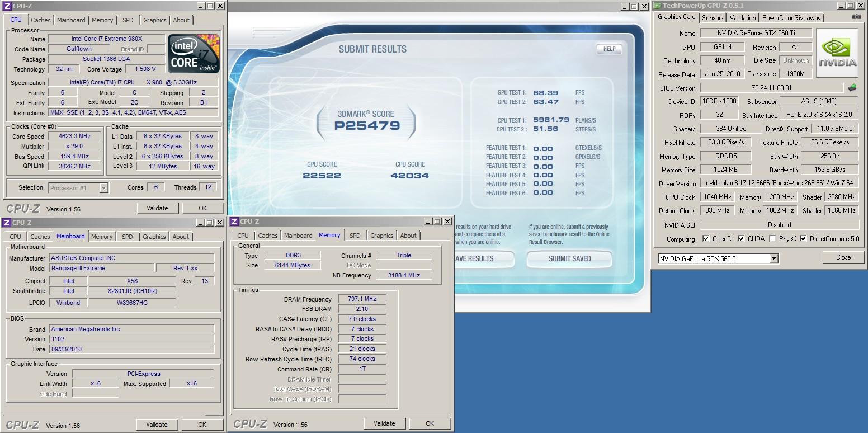Open PowerColor Giveaway tab in GPU-Z
The width and height of the screenshot is (868, 433).
791,18
